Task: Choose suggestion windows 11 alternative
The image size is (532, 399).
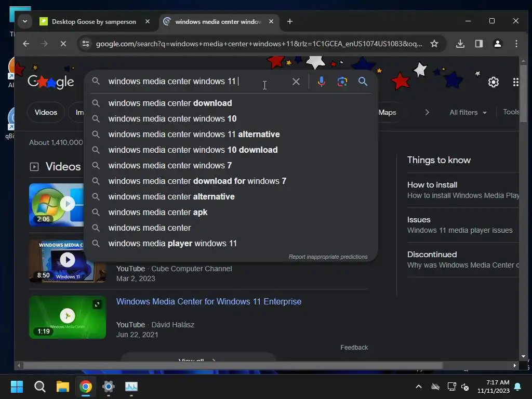Action: (x=231, y=135)
